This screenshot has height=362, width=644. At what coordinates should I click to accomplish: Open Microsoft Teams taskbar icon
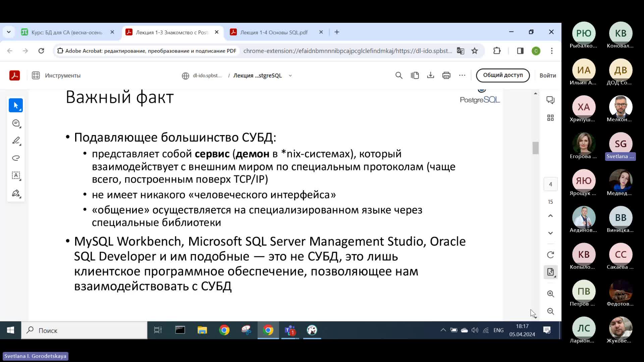[290, 330]
